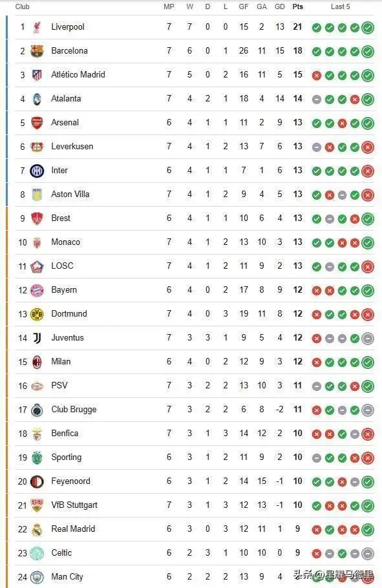Click Juventus's latest circled draw indicator
The width and height of the screenshot is (382, 588).
tap(368, 338)
